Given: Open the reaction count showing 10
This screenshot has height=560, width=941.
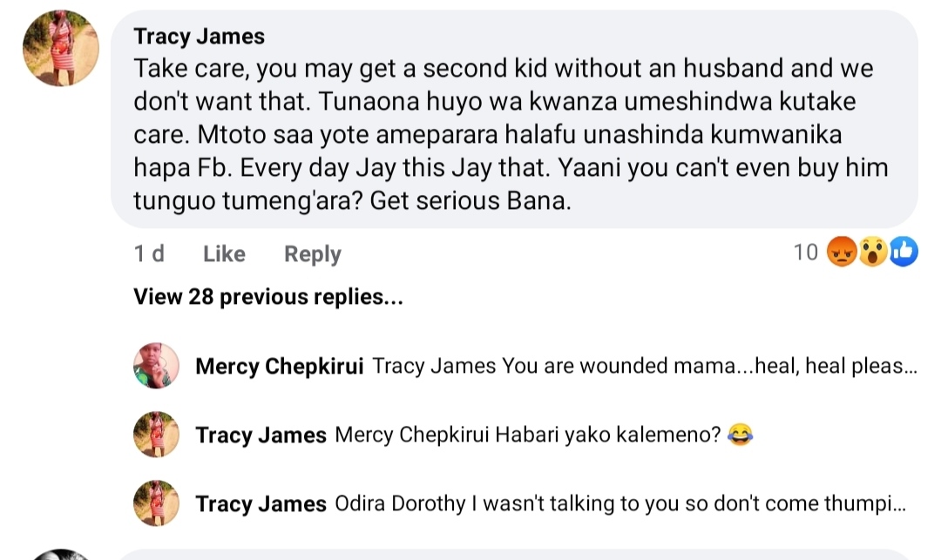Looking at the screenshot, I should tap(806, 253).
